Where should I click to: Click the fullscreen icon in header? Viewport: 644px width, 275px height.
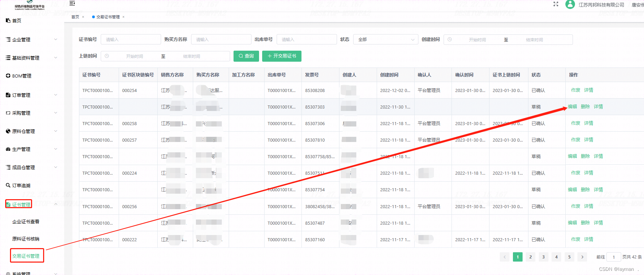[x=556, y=4]
